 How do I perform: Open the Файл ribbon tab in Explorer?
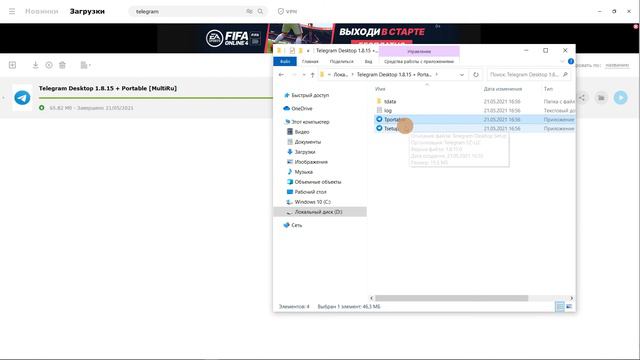[285, 61]
